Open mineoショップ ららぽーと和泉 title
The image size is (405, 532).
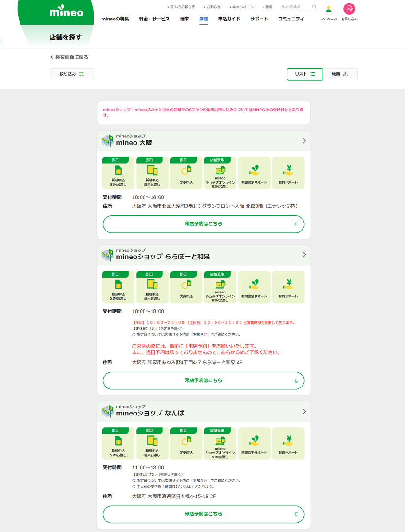click(x=163, y=257)
